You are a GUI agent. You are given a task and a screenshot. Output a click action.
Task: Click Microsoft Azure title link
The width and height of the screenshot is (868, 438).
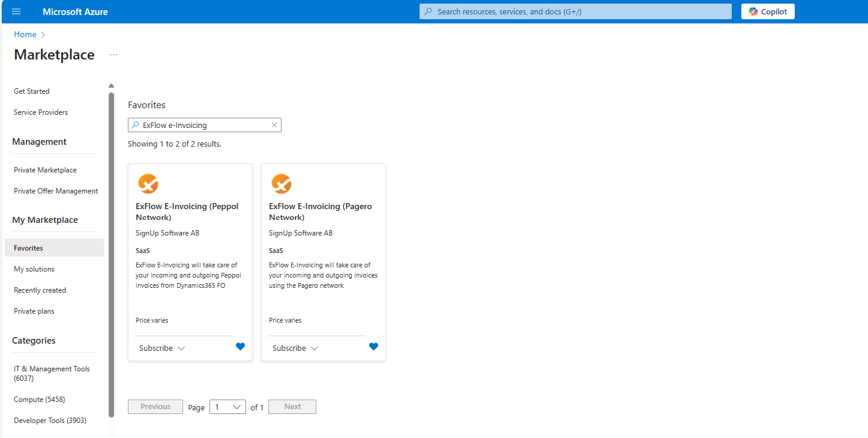coord(76,11)
